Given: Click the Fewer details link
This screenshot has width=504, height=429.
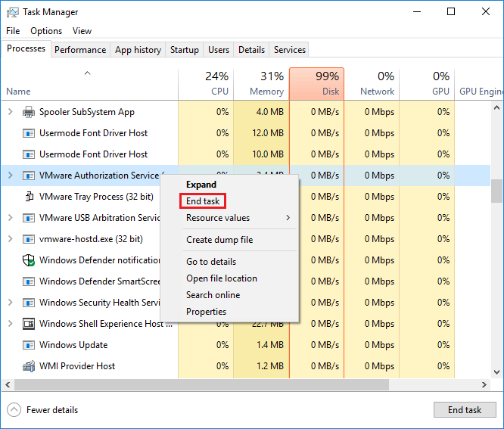Looking at the screenshot, I should pos(52,410).
